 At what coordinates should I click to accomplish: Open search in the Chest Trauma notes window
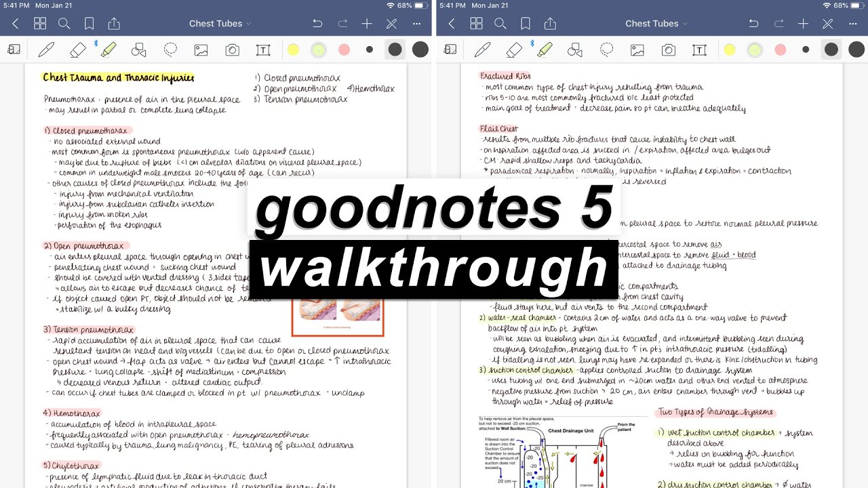tap(64, 24)
